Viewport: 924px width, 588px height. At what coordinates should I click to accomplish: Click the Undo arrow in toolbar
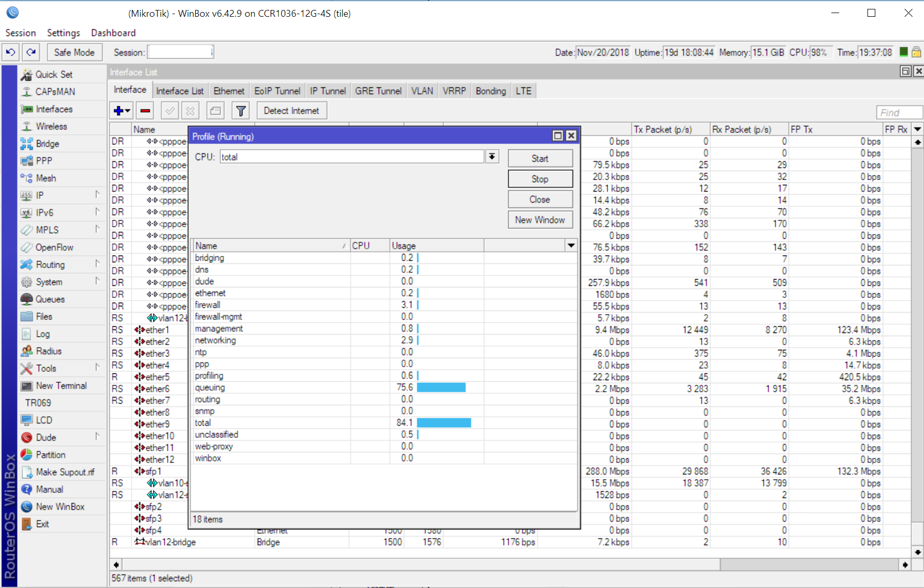pyautogui.click(x=10, y=52)
